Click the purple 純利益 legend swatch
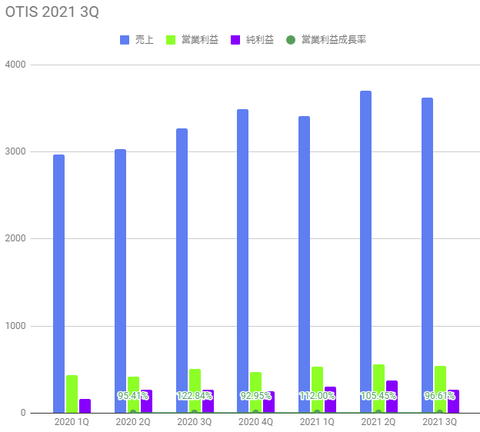This screenshot has width=480, height=432. [x=235, y=40]
